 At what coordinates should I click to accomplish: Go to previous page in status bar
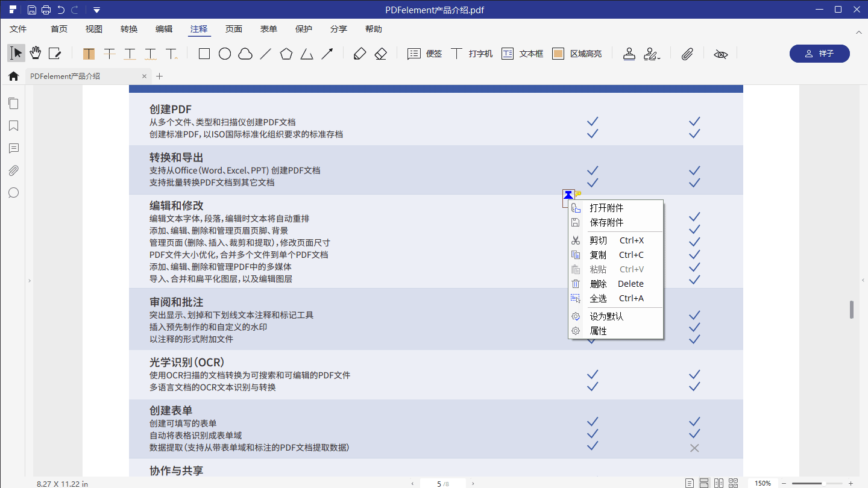pyautogui.click(x=412, y=483)
